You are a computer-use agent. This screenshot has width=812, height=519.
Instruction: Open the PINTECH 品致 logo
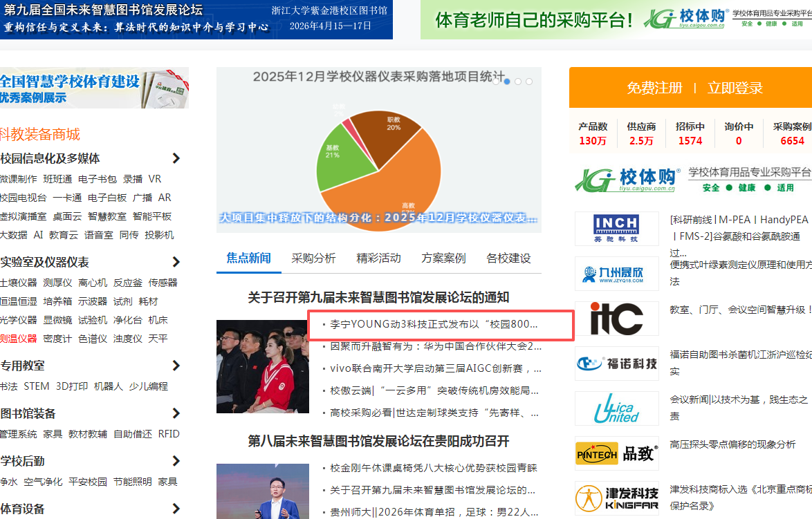click(x=616, y=453)
